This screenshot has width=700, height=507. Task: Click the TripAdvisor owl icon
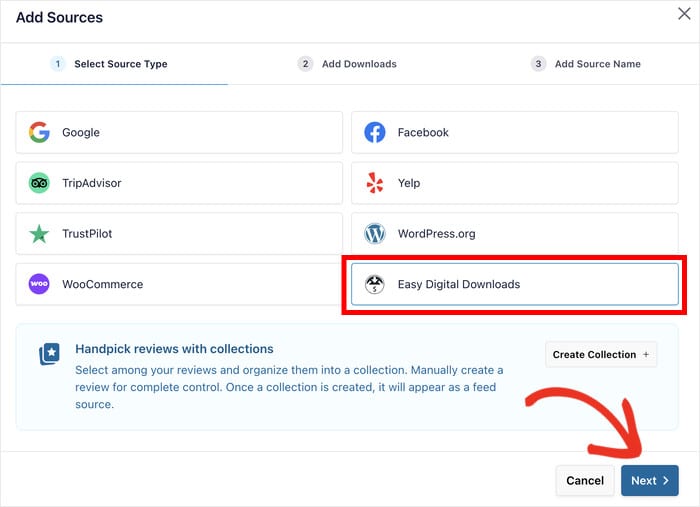pyautogui.click(x=39, y=183)
